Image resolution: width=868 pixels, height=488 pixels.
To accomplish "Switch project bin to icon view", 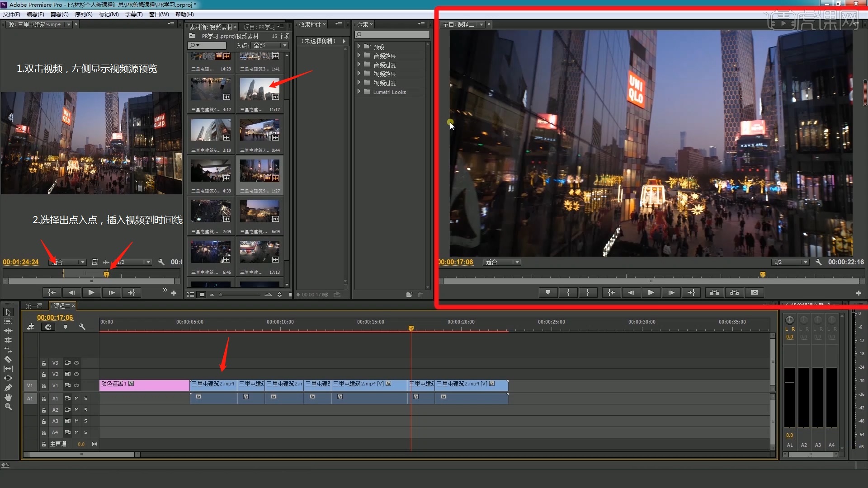I will [x=202, y=295].
